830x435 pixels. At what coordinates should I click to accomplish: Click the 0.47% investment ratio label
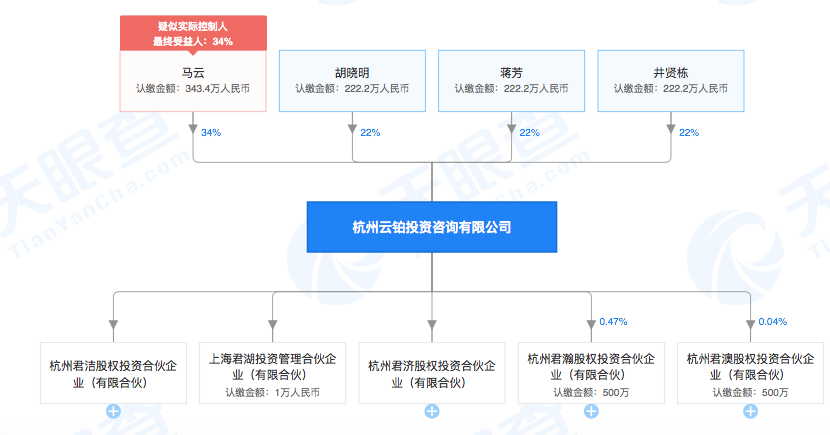pyautogui.click(x=613, y=322)
